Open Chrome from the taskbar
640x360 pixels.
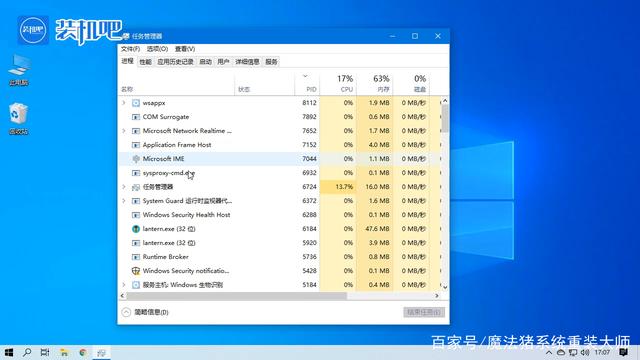(x=83, y=352)
